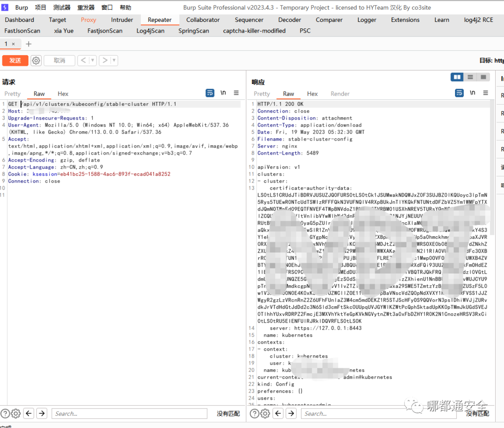Go to previous match in request search

29,413
